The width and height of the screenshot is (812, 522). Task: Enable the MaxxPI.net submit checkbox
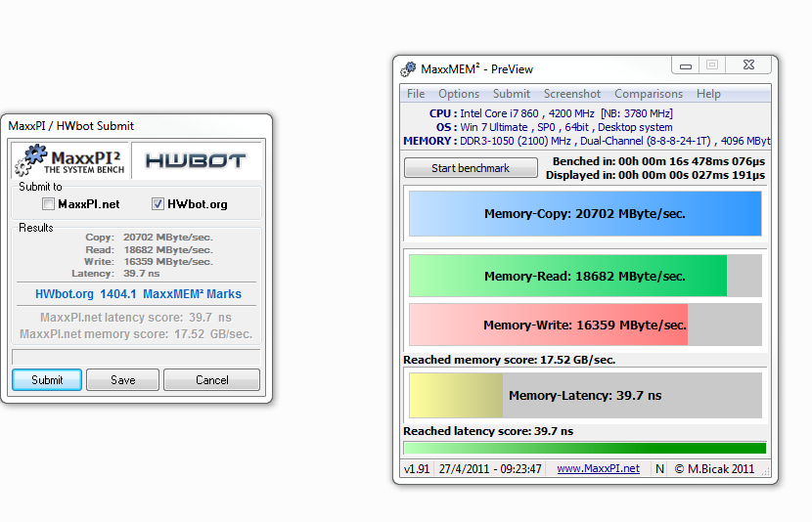click(x=48, y=204)
